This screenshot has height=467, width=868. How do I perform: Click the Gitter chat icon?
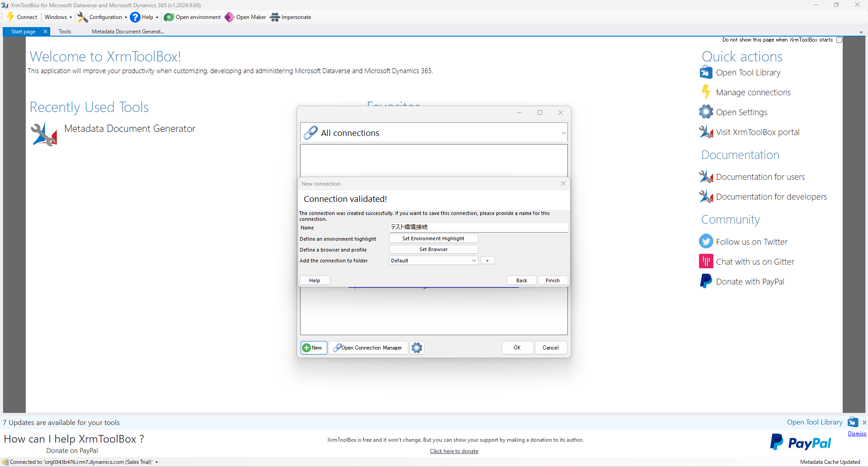point(706,261)
